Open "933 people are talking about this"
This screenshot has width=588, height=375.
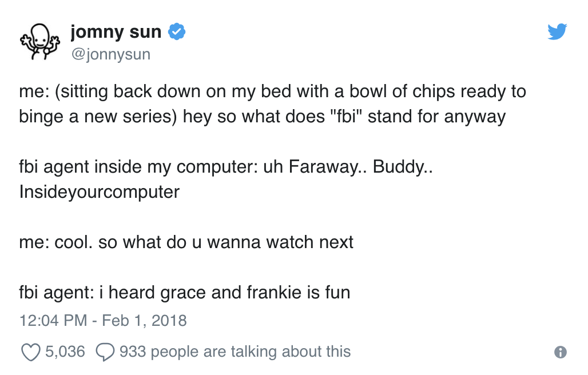pos(235,351)
